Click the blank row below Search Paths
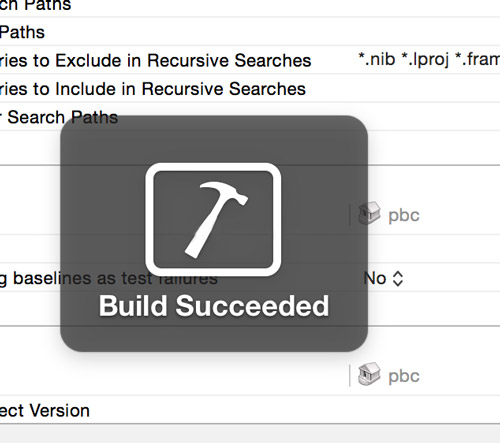The width and height of the screenshot is (500, 443). (x=250, y=148)
